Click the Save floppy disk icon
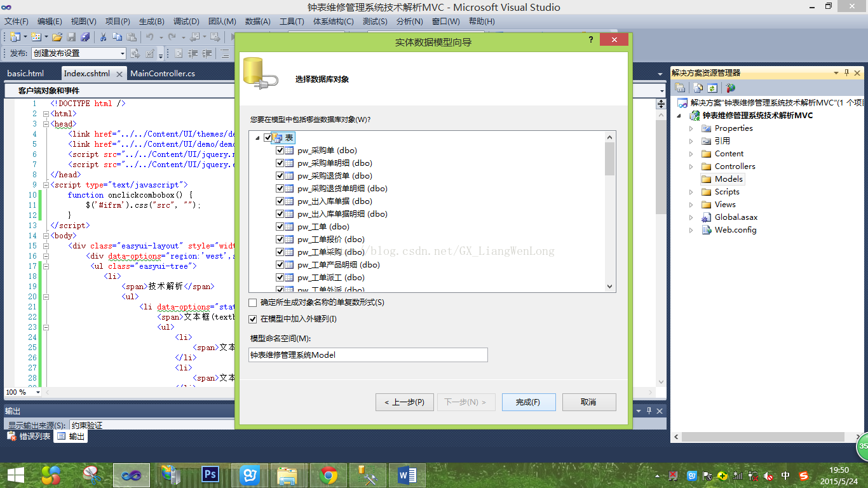The height and width of the screenshot is (488, 868). tap(71, 37)
